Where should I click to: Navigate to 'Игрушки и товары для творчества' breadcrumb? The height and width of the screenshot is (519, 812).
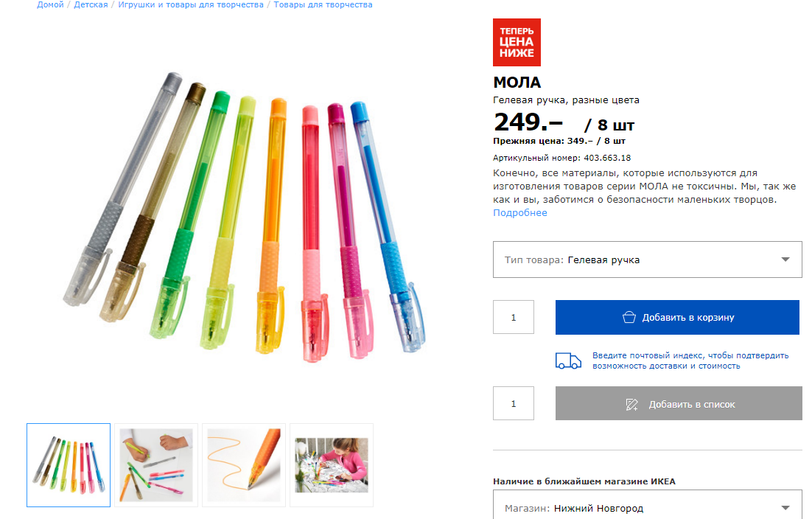click(x=191, y=4)
